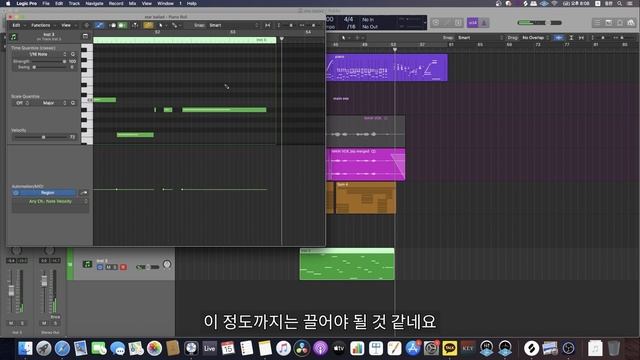Image resolution: width=640 pixels, height=360 pixels.
Task: Adjust the Swing slider
Action: [49, 67]
